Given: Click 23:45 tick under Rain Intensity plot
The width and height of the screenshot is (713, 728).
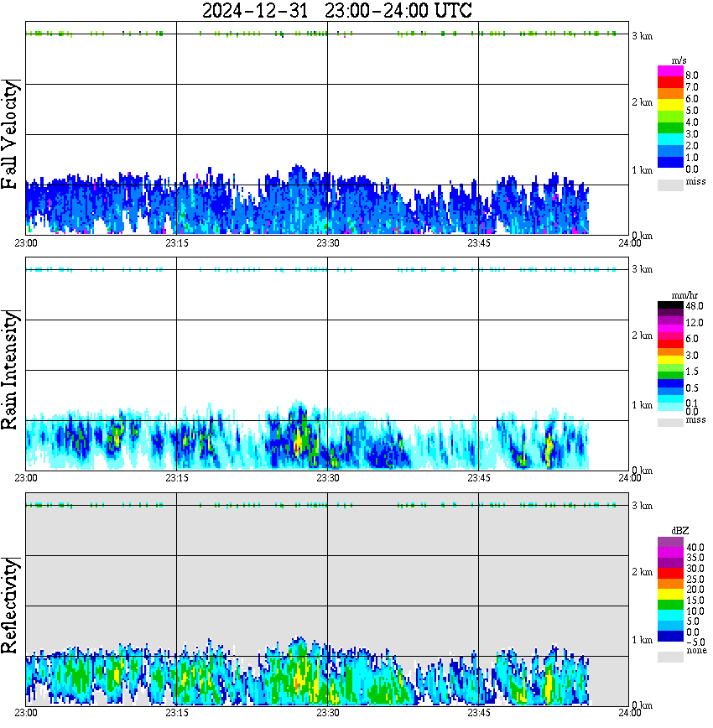Looking at the screenshot, I should coord(478,478).
